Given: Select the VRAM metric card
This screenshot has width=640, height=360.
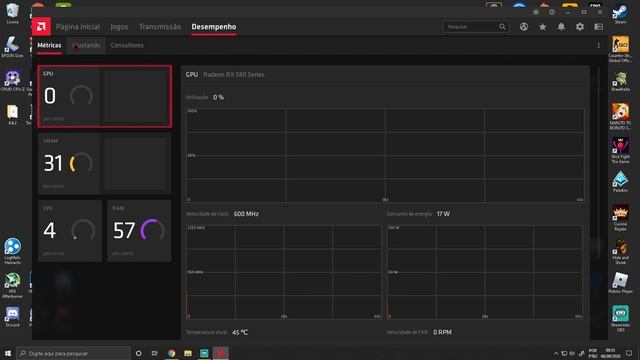Looking at the screenshot, I should click(104, 164).
